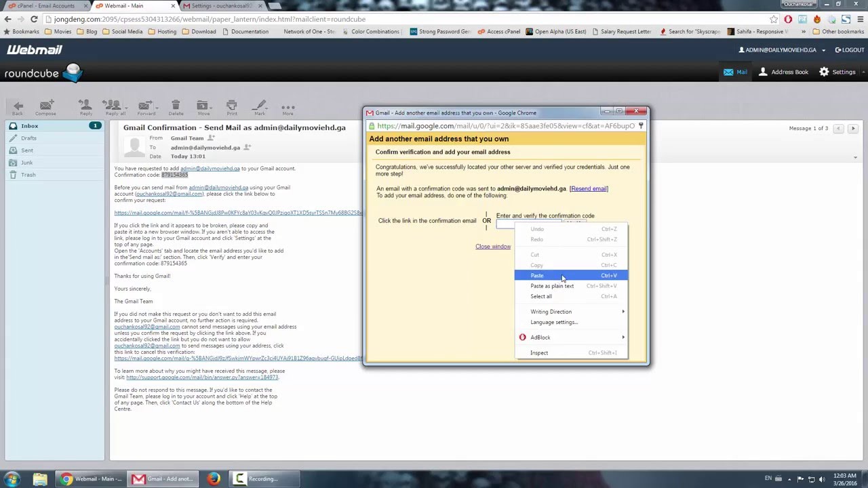The height and width of the screenshot is (488, 868).
Task: Open the AdBlock submenu
Action: pos(571,338)
